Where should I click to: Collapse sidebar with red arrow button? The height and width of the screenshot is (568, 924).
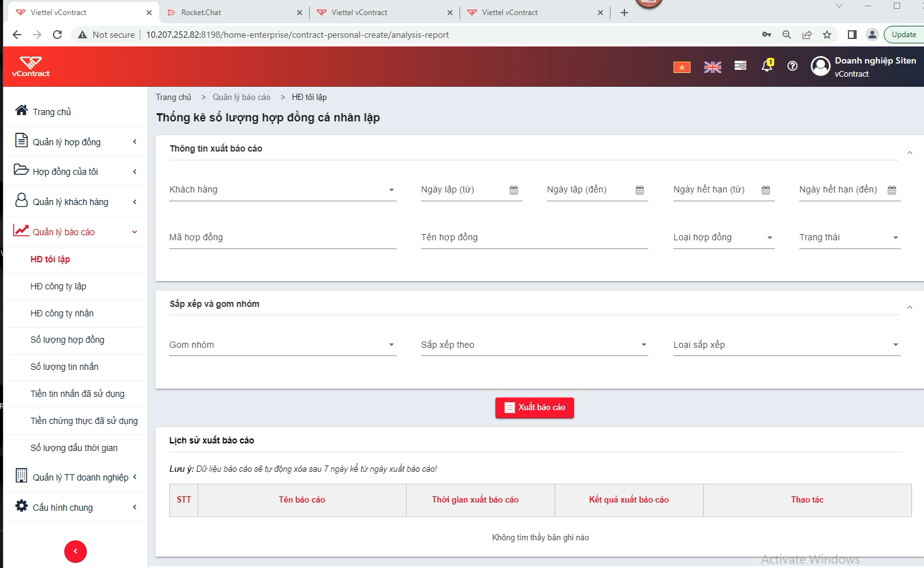[x=76, y=552]
